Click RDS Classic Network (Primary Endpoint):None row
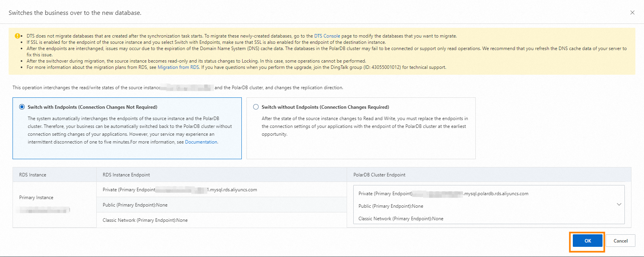 (x=222, y=220)
